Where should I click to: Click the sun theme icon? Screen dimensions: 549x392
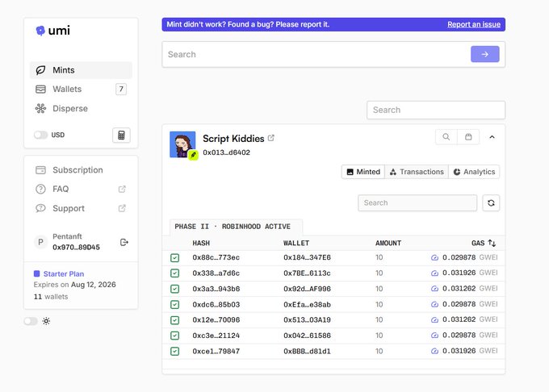[x=46, y=321]
